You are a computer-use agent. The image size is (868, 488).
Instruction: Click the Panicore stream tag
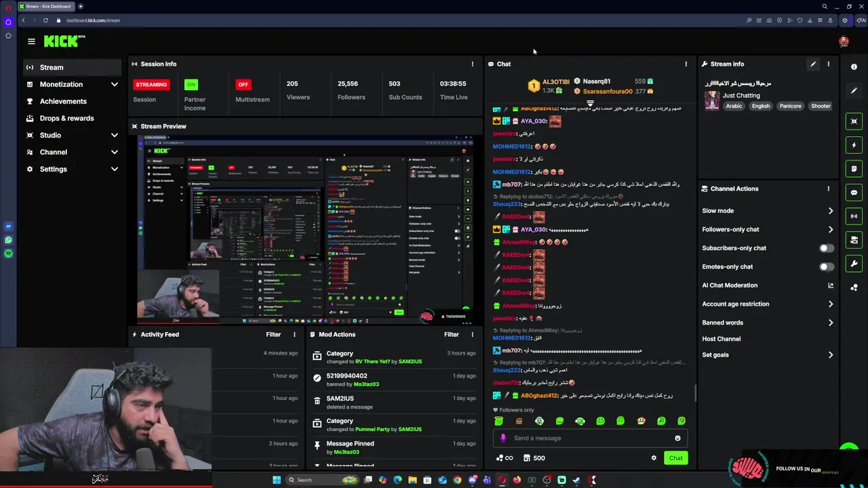coord(790,106)
